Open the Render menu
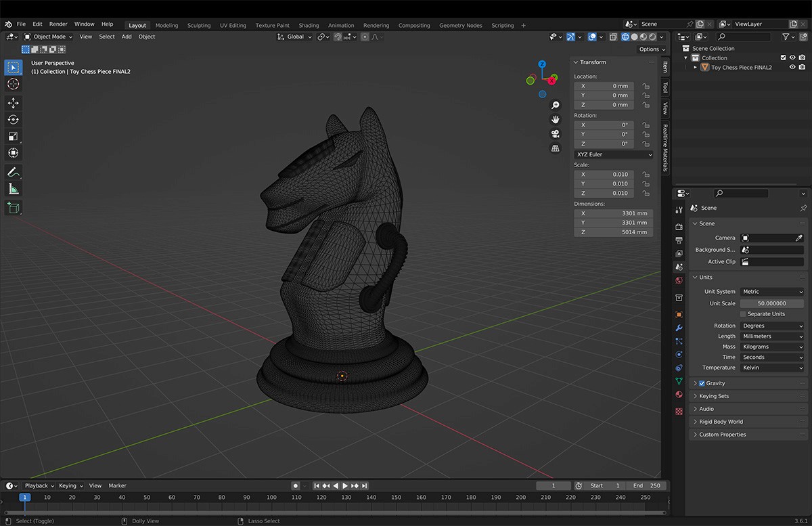This screenshot has height=526, width=812. click(x=58, y=24)
